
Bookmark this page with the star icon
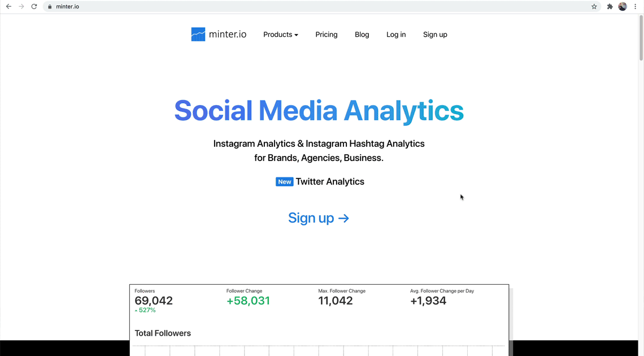click(x=594, y=7)
